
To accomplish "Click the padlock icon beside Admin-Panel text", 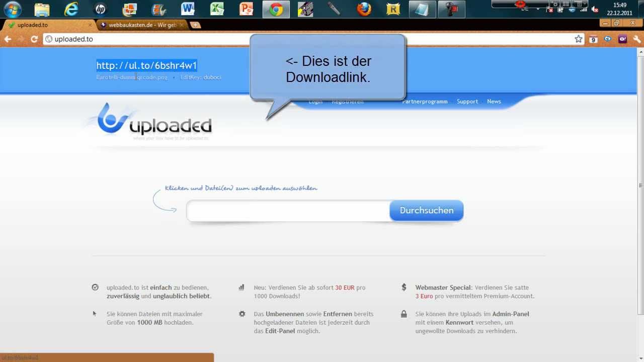I will (404, 314).
